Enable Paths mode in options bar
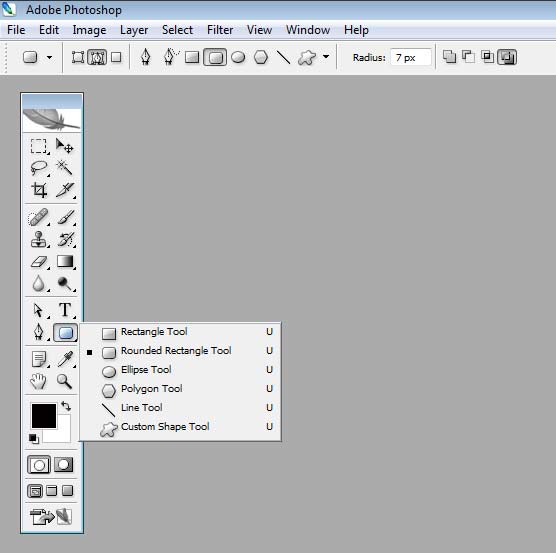The image size is (556, 553). click(97, 57)
